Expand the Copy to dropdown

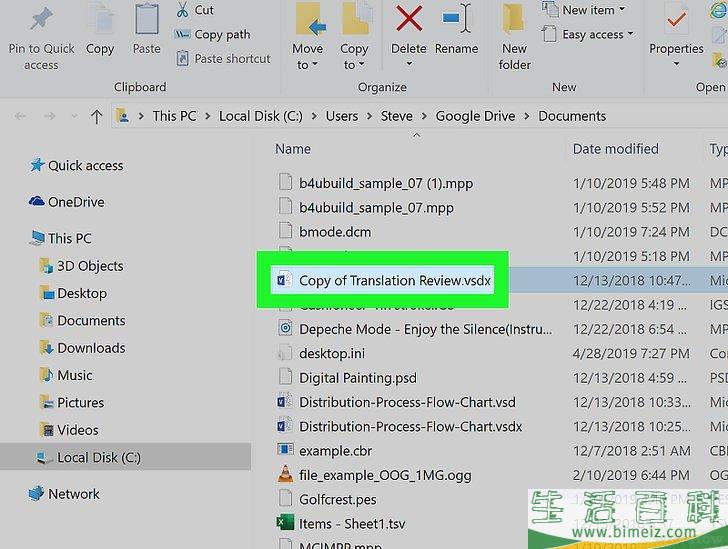(354, 57)
